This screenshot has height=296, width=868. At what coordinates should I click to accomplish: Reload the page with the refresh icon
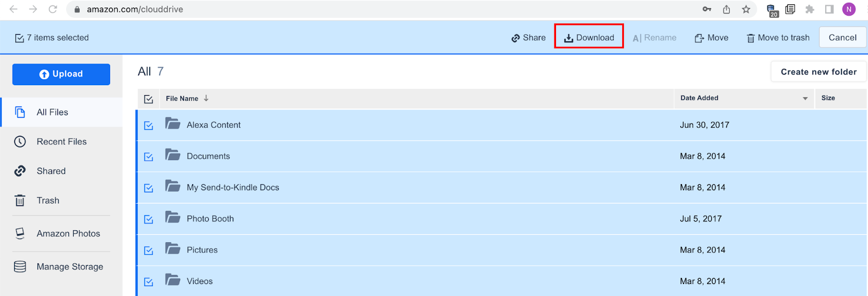coord(53,9)
